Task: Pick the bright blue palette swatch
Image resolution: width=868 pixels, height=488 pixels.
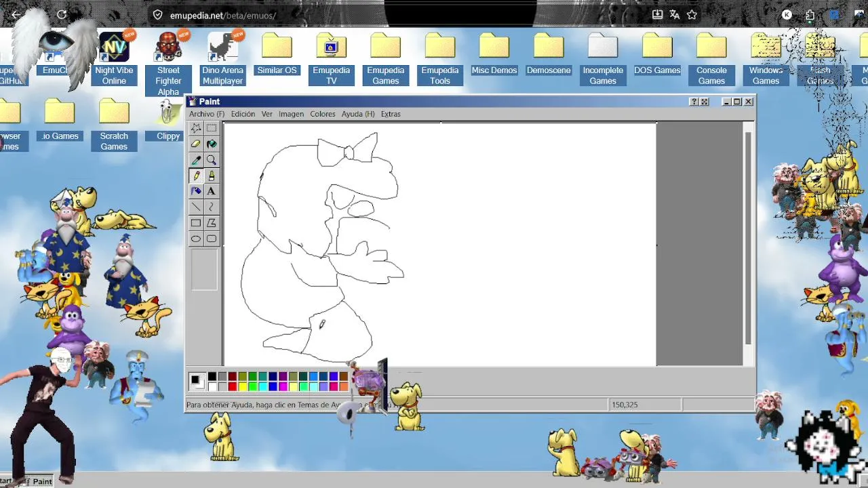Action: tap(273, 386)
